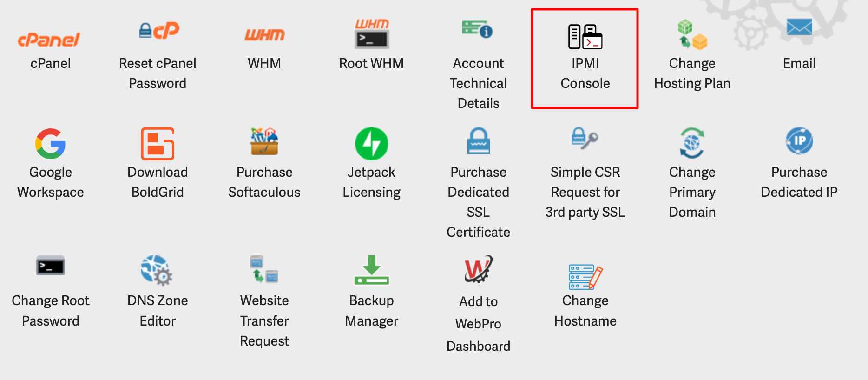Click the Website Transfer Request windows icon
This screenshot has height=380, width=868.
click(x=264, y=269)
